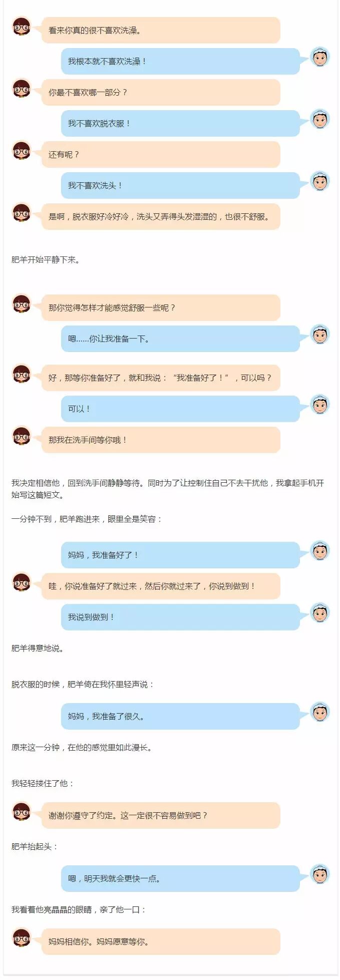Click the "妈妈，我准备了很久" bubble
Viewport: 340px width, 980px height.
[x=180, y=716]
